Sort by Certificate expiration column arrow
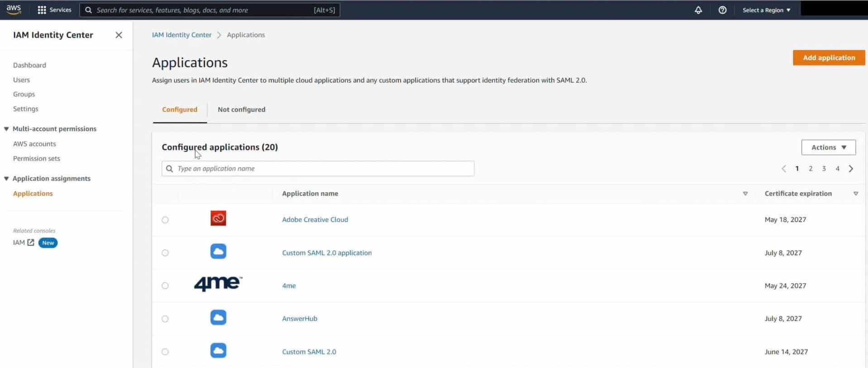The width and height of the screenshot is (868, 368). [856, 194]
